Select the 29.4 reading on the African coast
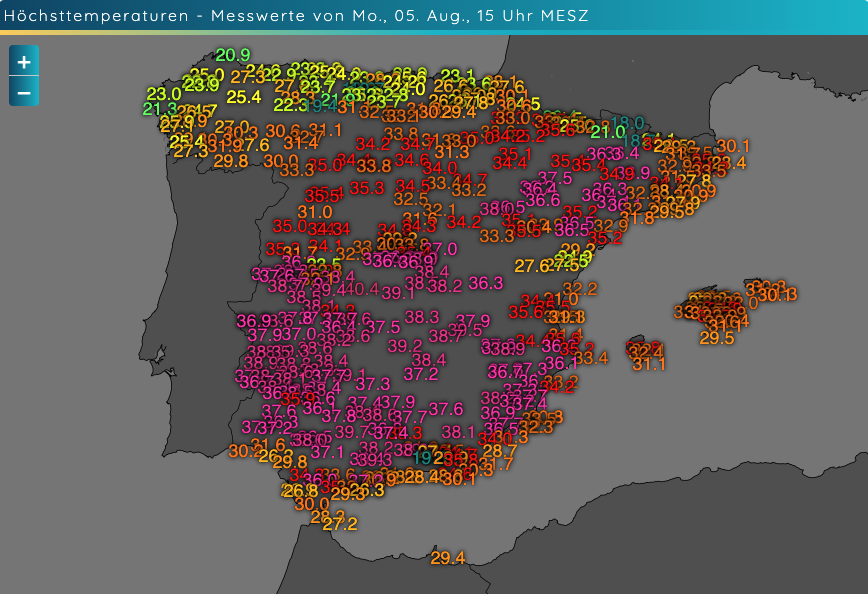This screenshot has width=868, height=594. [448, 557]
